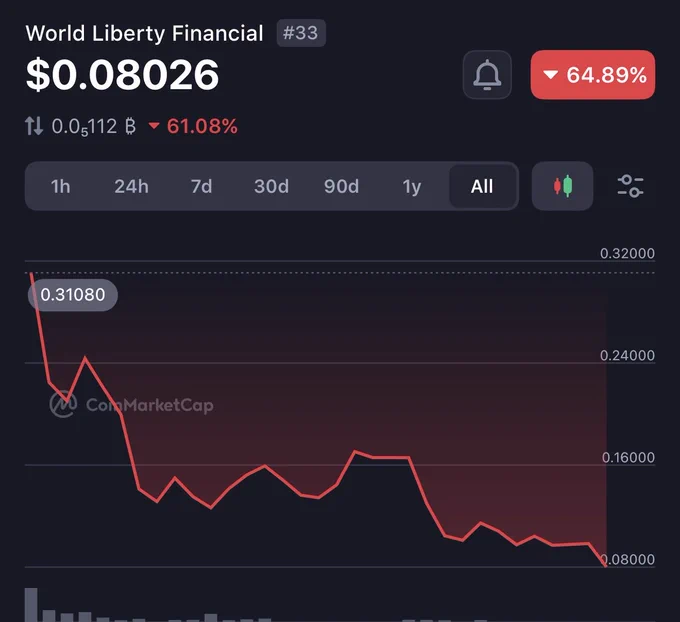Tap the 0.31080 price label bubble

tap(73, 295)
